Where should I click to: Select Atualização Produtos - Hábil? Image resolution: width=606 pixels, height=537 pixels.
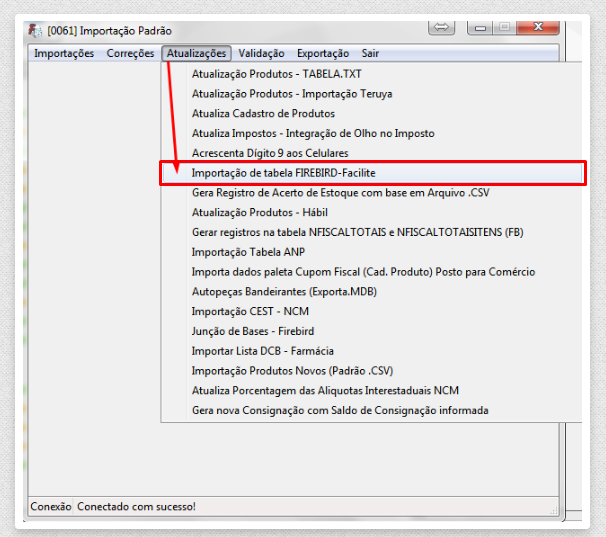371,212
